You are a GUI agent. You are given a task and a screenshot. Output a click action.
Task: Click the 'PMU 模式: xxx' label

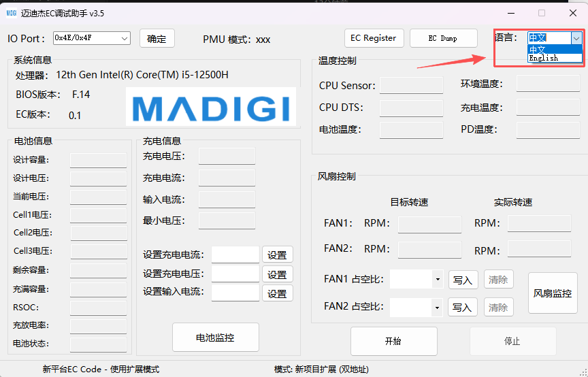[237, 39]
